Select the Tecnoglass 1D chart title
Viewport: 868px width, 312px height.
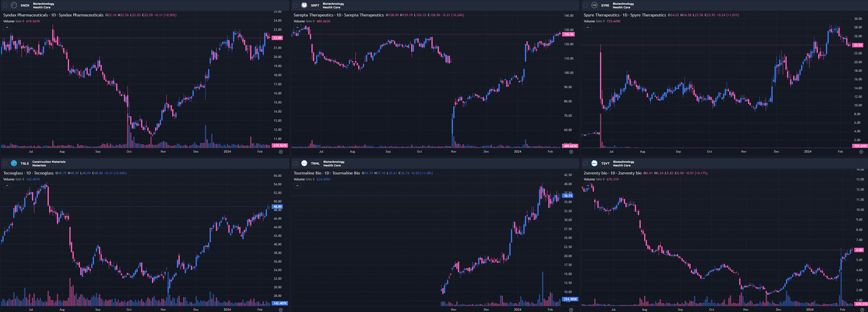click(x=28, y=173)
